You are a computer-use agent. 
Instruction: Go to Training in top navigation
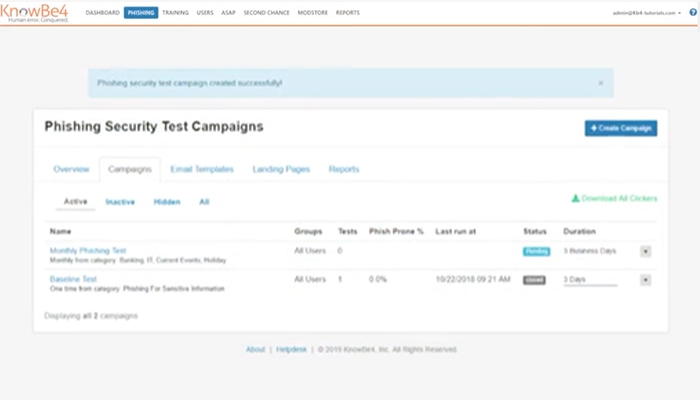(175, 13)
